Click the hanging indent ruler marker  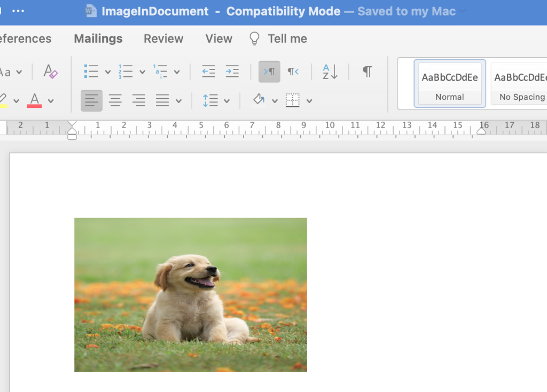(72, 131)
